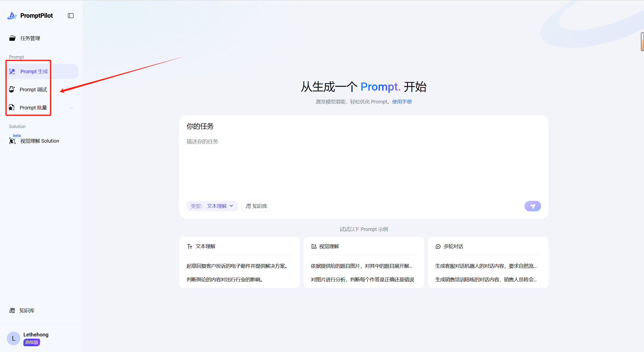
Task: Open 视觉理解 Solution beta item
Action: [40, 141]
